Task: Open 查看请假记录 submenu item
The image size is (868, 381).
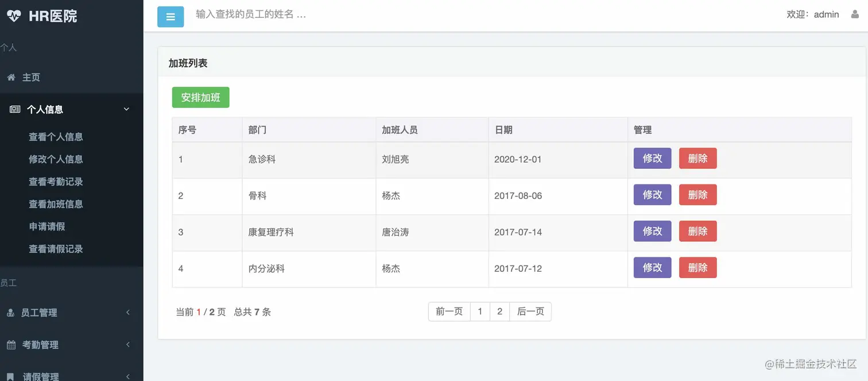Action: (56, 249)
